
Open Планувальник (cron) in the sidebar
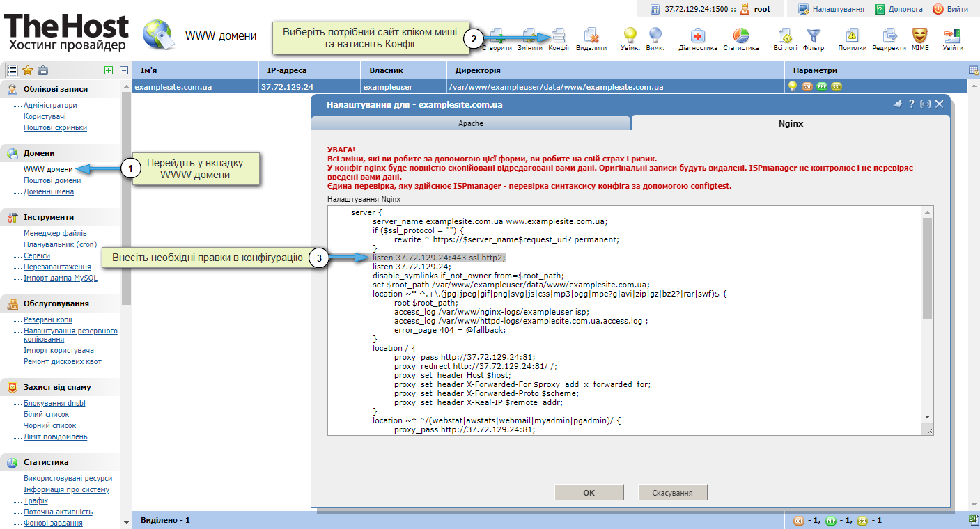click(60, 245)
